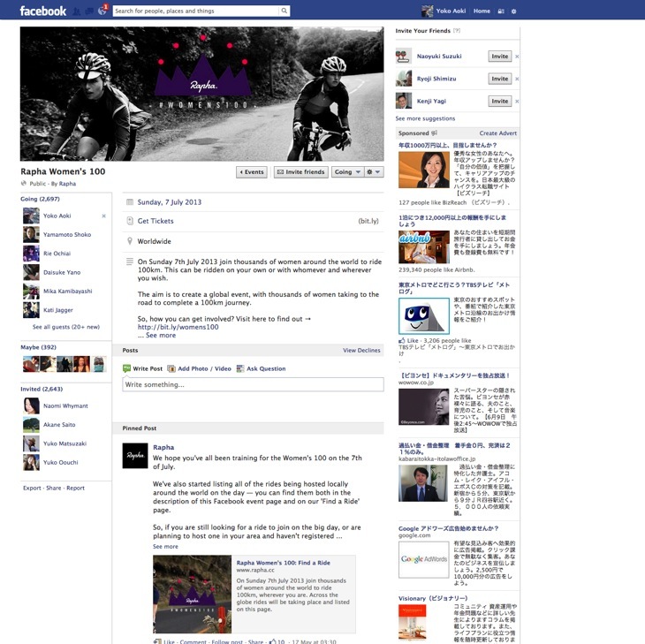Click the Sunday, 7 July 2013 date
Screen dimensions: 645x644
pos(170,202)
